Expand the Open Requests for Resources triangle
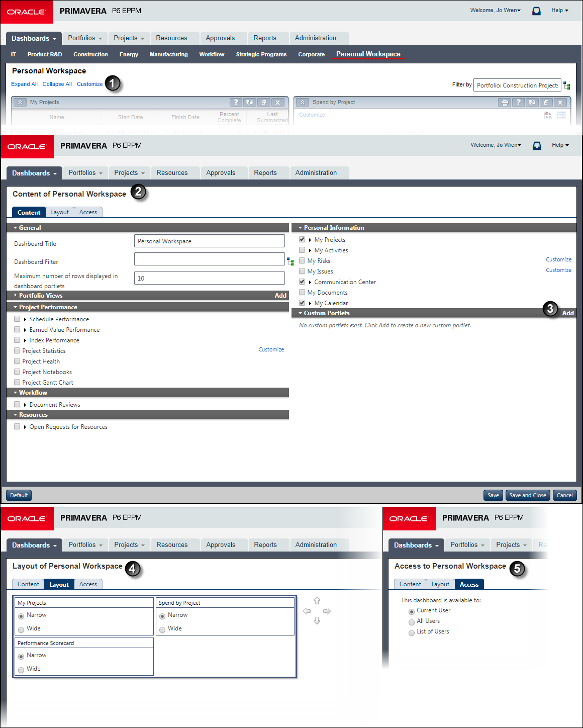Image resolution: width=583 pixels, height=728 pixels. coord(25,427)
